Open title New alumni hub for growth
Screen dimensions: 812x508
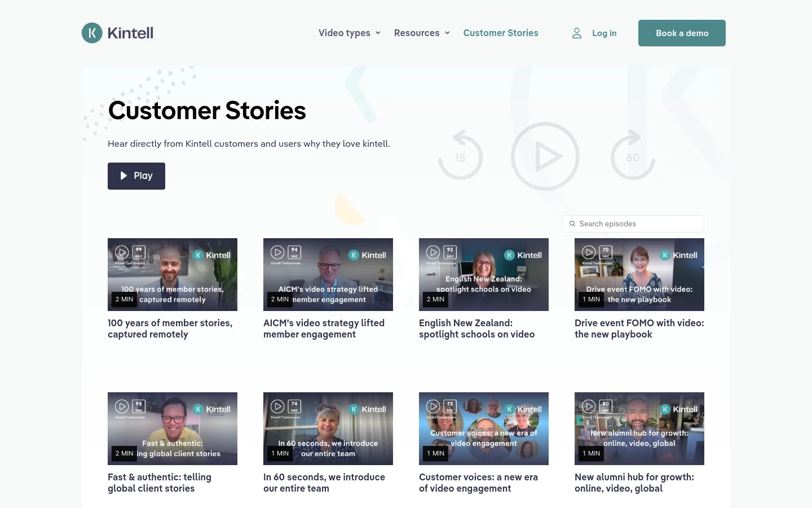(x=634, y=483)
